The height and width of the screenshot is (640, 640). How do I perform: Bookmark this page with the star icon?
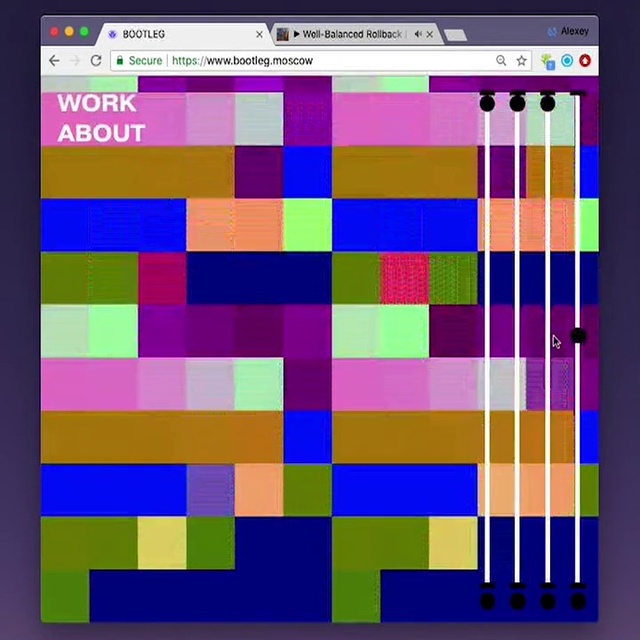[521, 61]
